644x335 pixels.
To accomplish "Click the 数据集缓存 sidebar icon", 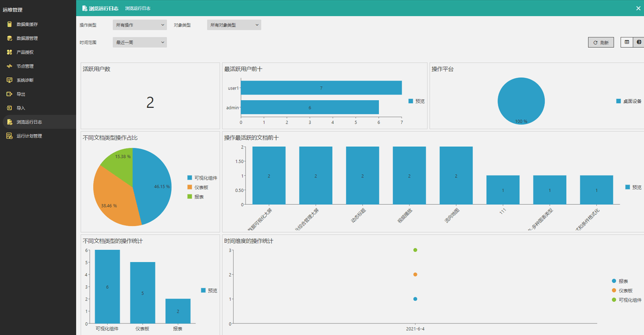I will tap(9, 24).
